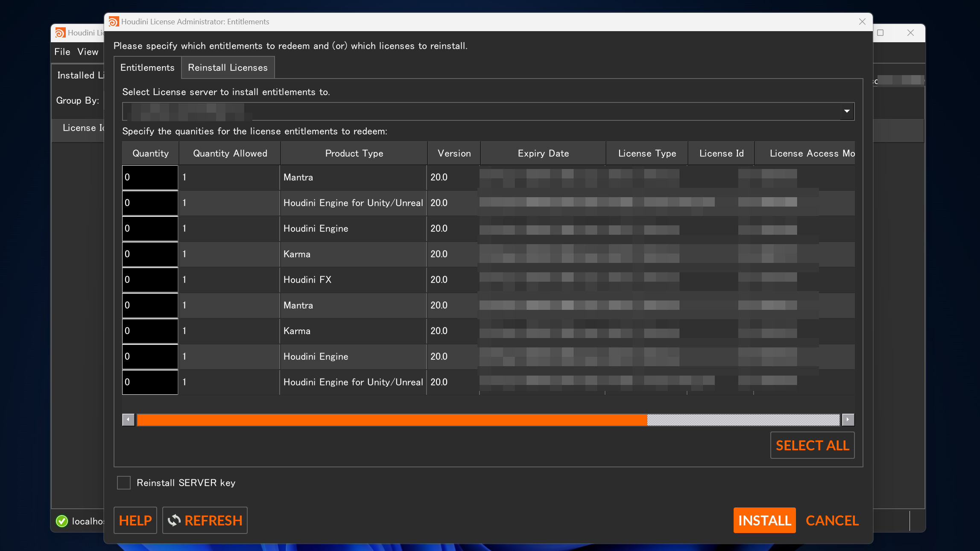Close the background License Administrator window

tap(910, 33)
